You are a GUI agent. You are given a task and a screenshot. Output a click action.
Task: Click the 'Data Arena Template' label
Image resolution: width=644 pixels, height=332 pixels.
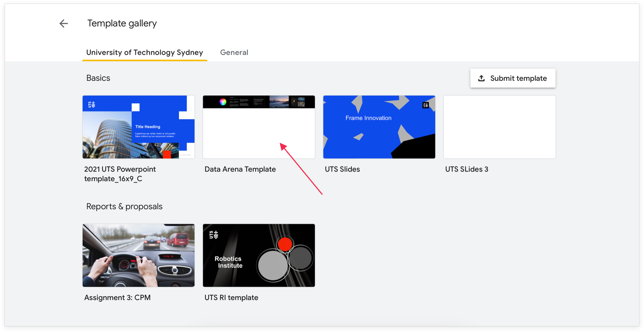[x=240, y=169]
